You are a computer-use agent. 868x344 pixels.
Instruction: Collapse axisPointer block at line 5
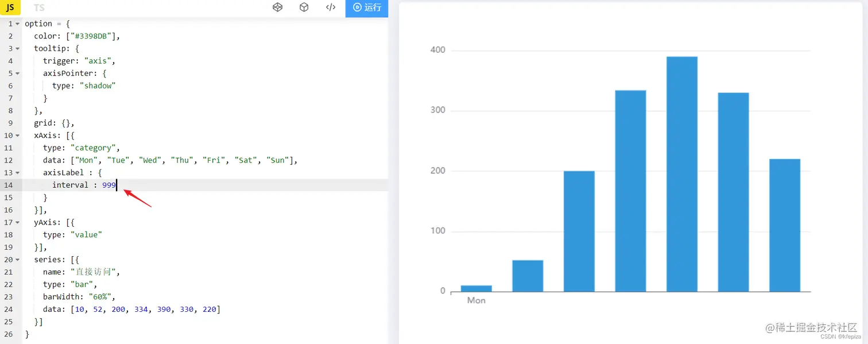click(x=18, y=74)
